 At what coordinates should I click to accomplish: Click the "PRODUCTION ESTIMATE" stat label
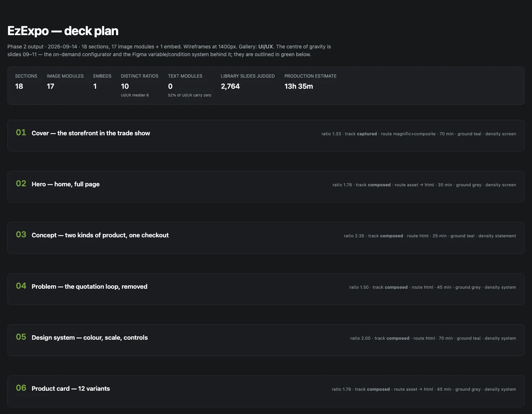[x=310, y=76]
